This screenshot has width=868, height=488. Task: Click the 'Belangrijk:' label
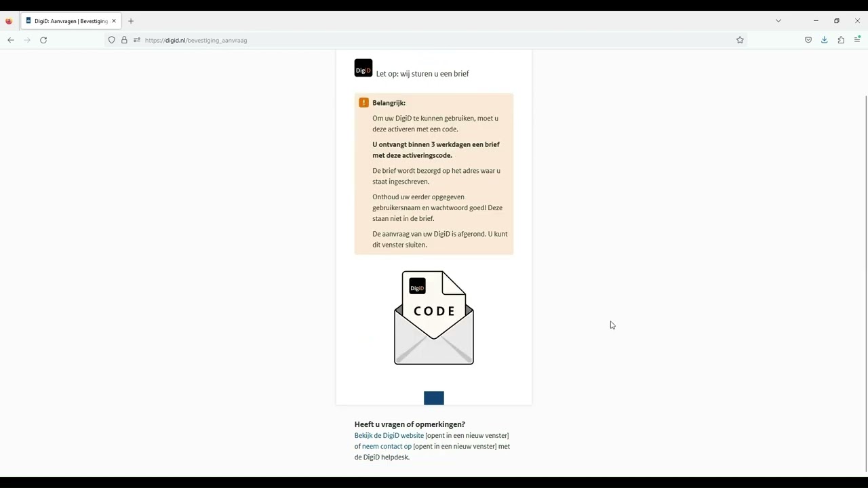pyautogui.click(x=389, y=103)
